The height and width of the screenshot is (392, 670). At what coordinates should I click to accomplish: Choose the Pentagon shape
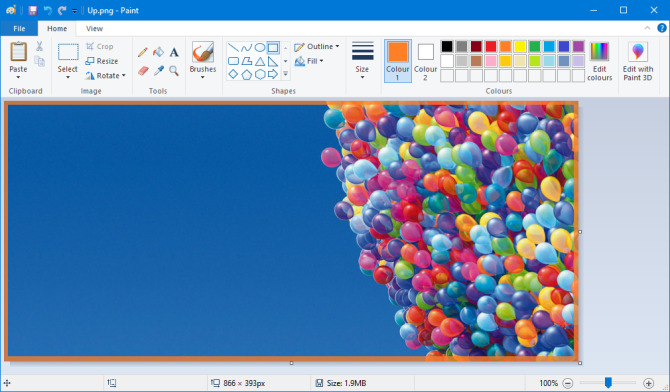point(247,75)
